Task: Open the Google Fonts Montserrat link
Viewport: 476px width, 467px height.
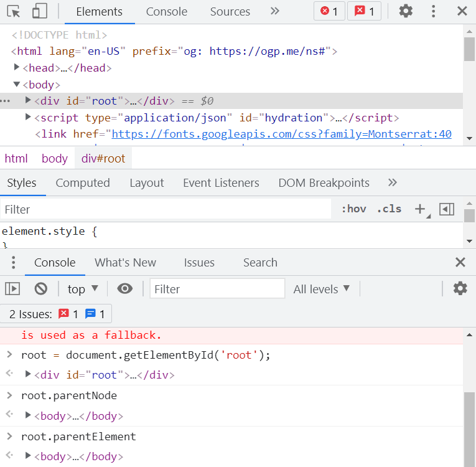Action: pos(281,134)
